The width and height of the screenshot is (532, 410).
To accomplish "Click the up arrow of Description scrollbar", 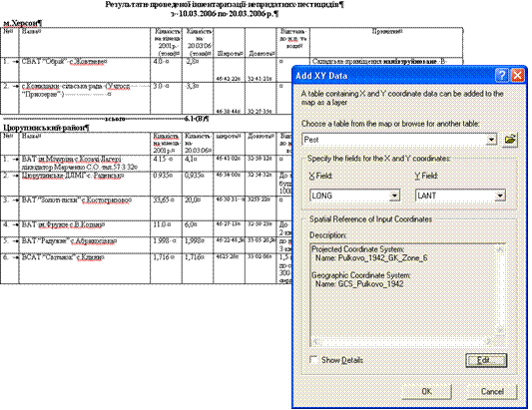I will (500, 249).
